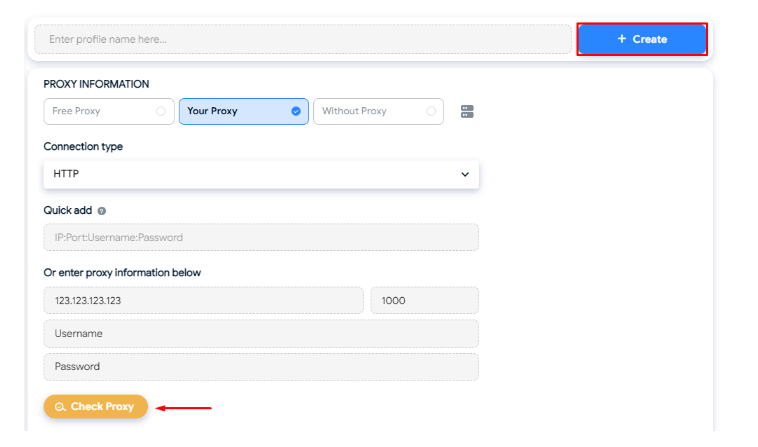
Task: Click the Quick add help question icon
Action: (102, 211)
